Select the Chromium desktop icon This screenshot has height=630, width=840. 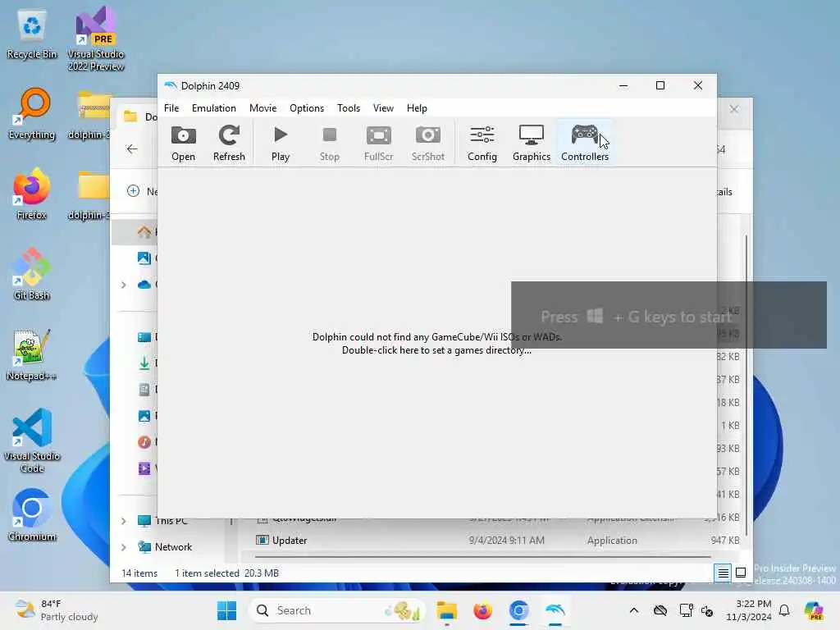(32, 515)
